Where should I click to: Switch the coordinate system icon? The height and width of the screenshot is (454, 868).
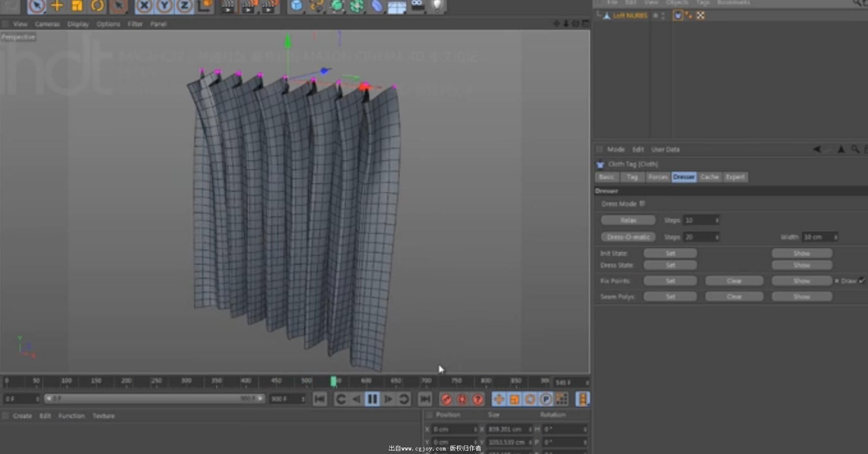tap(205, 5)
